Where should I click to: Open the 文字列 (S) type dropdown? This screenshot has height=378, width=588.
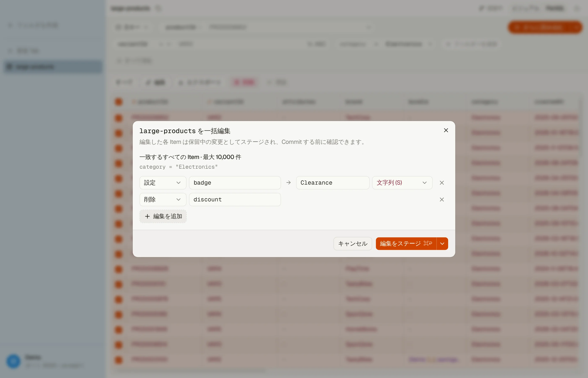click(402, 183)
